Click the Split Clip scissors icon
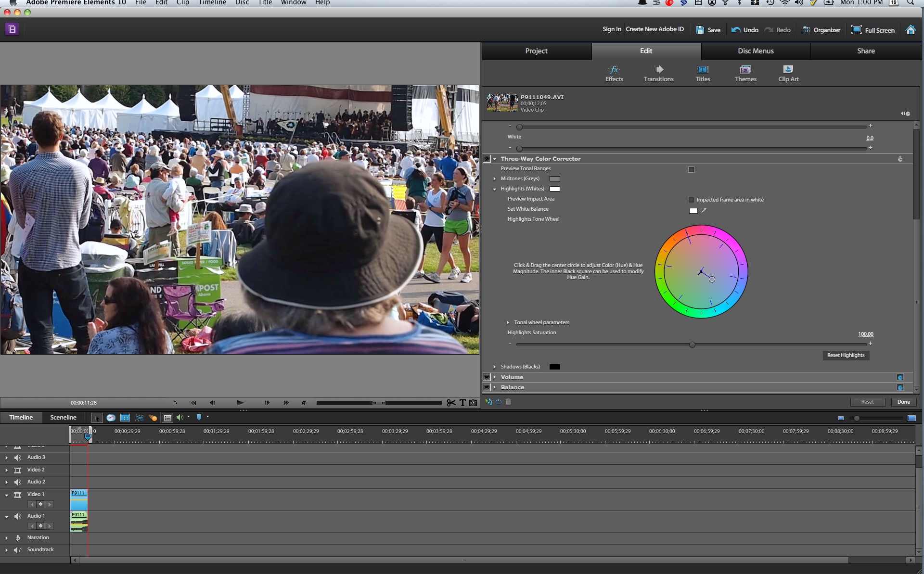Viewport: 924px width, 574px height. pyautogui.click(x=450, y=403)
